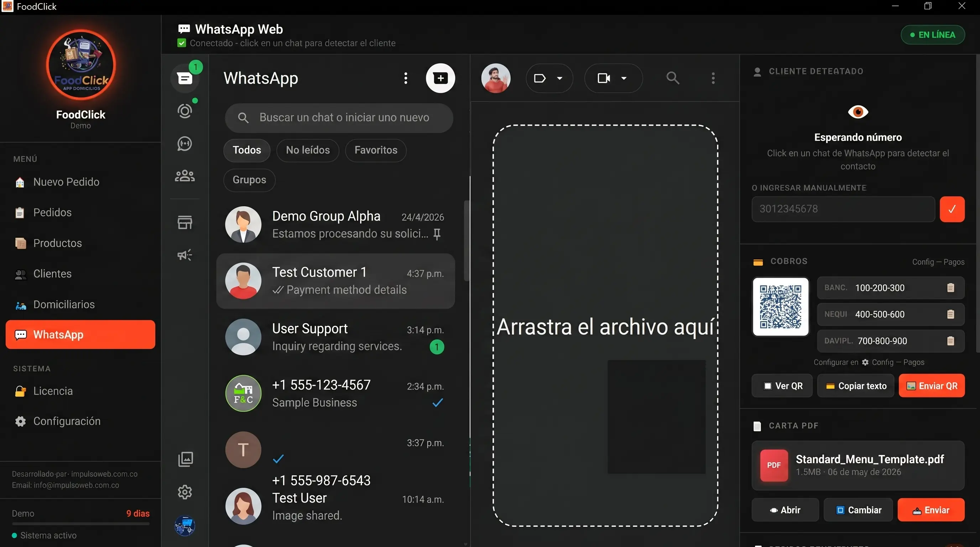Click the eye icon in Cliente Detectado
980x547 pixels.
point(858,112)
